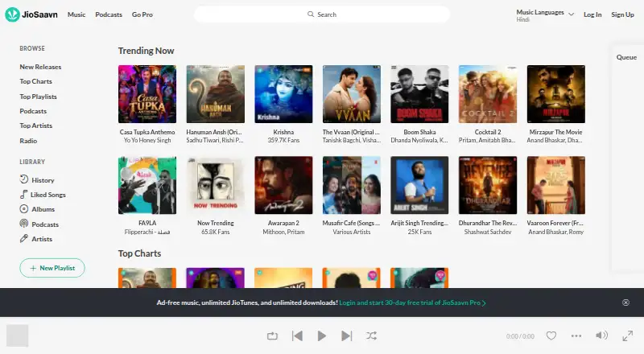Screen dimensions: 644x354
Task: Like the current song with heart icon
Action: click(x=551, y=336)
